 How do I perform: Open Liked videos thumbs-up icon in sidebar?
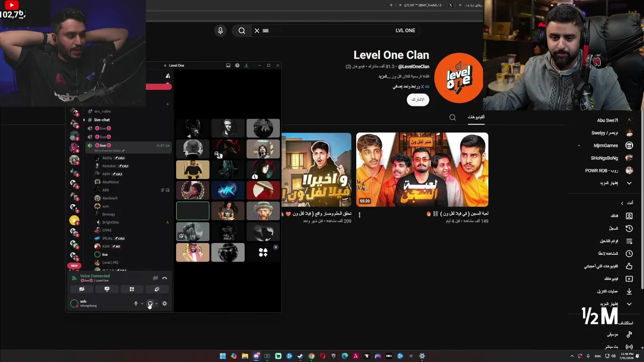(629, 266)
